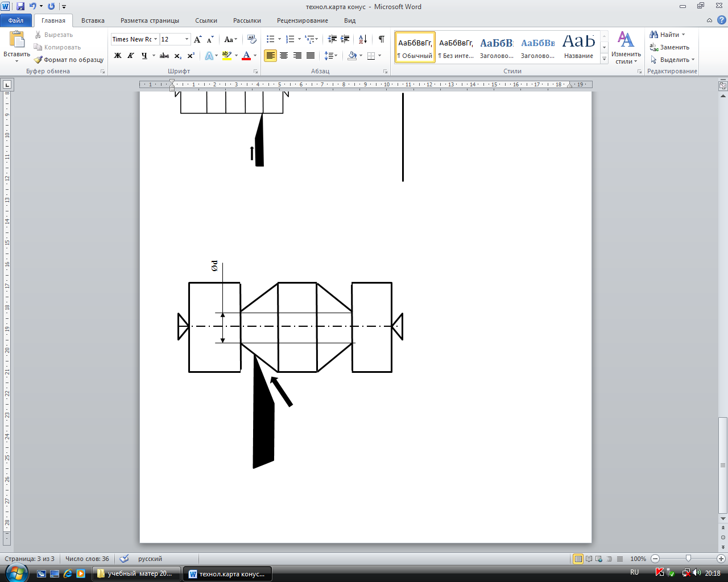The image size is (728, 582).
Task: Open the Разметка страницы tab
Action: (x=150, y=20)
